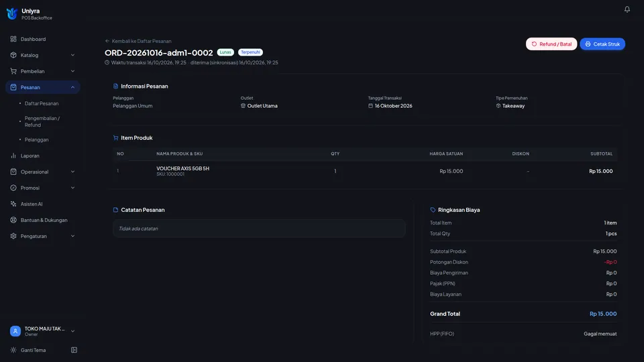Click the Outlet Utama store icon
The width and height of the screenshot is (644, 362).
tap(243, 105)
